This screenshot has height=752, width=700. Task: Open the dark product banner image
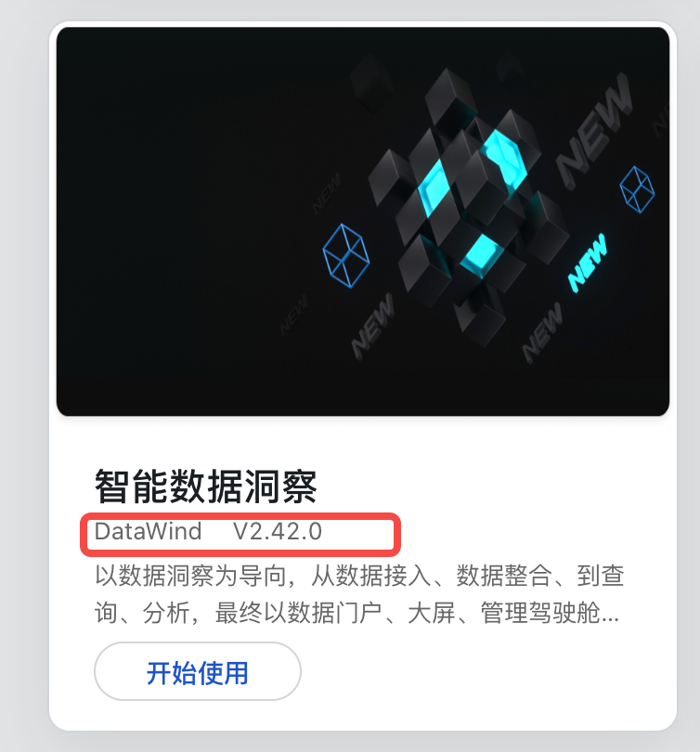click(x=363, y=222)
